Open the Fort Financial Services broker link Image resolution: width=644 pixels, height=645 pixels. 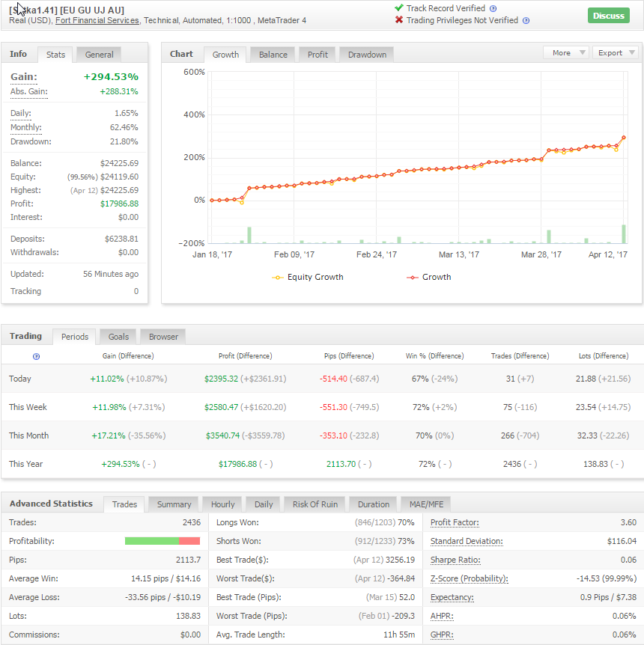97,20
